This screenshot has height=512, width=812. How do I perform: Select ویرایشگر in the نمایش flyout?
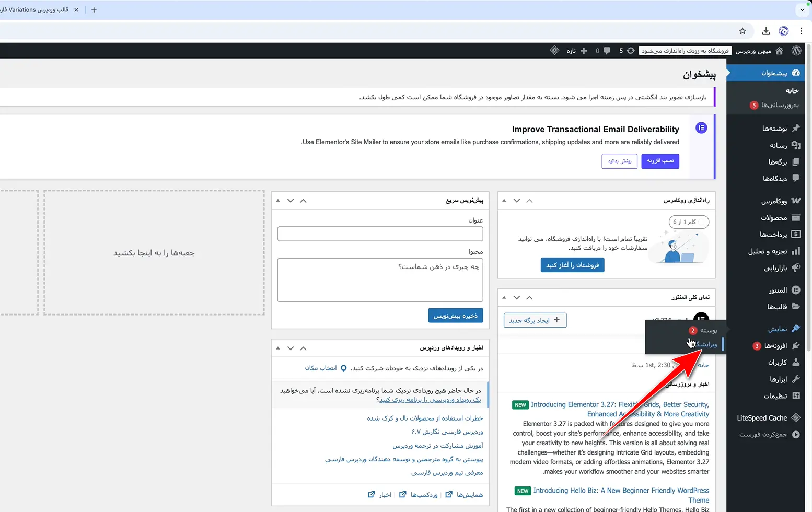click(706, 344)
